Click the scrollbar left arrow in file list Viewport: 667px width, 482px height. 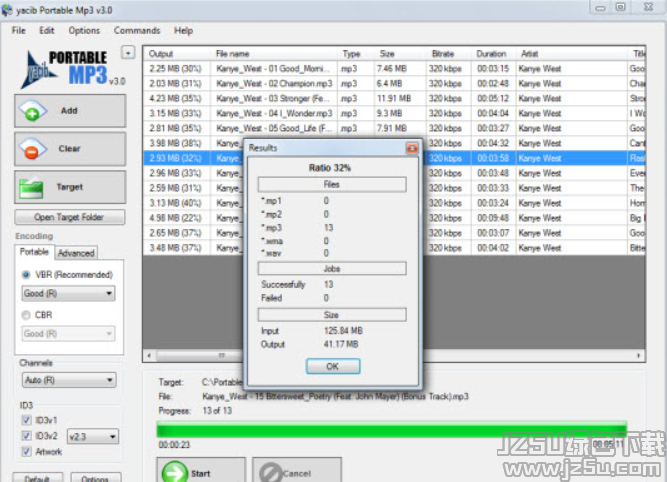coord(149,355)
